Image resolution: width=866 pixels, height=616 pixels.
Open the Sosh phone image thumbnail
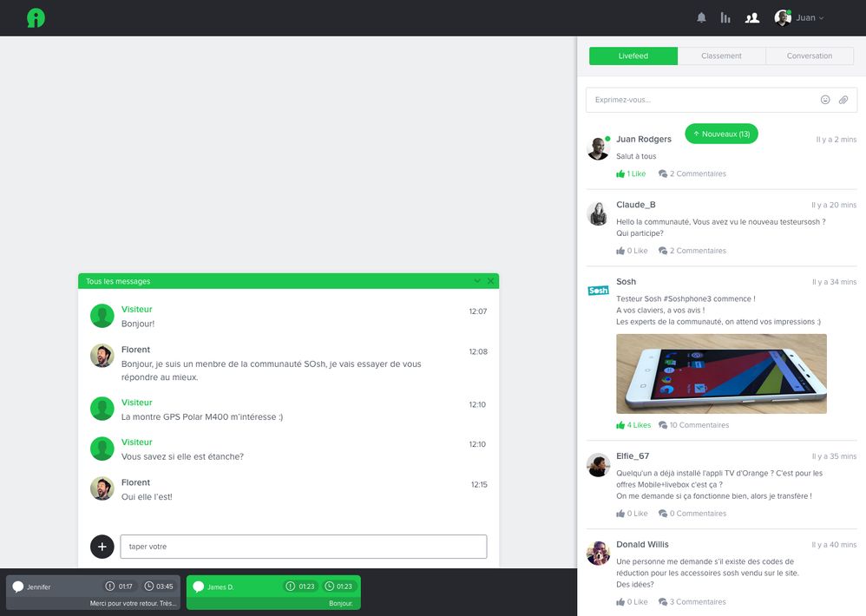click(721, 374)
